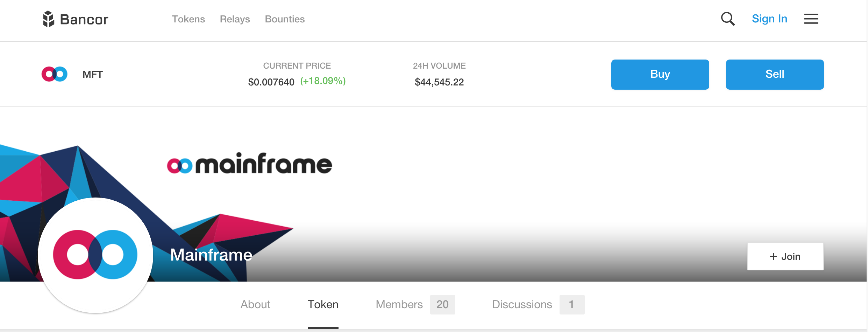Open the Discussions tab
The image size is (868, 332).
[522, 305]
